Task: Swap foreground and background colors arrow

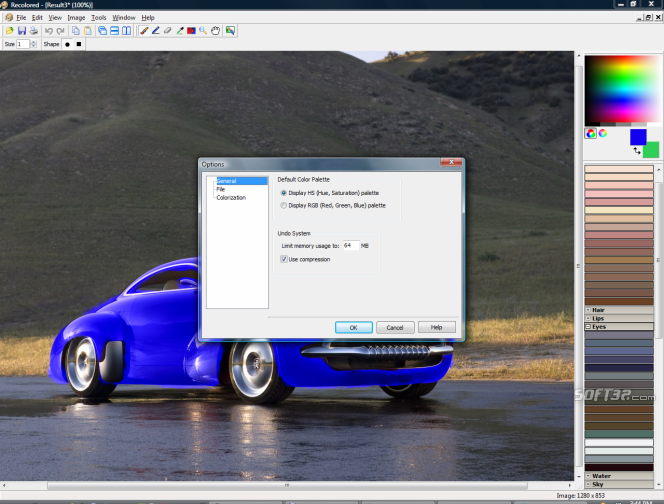Action: [637, 151]
